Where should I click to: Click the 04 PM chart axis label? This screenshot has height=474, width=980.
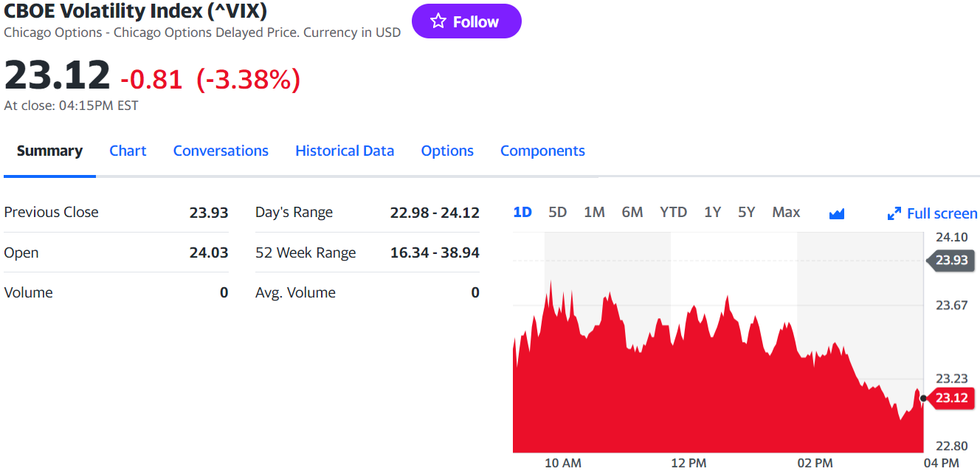point(941,463)
